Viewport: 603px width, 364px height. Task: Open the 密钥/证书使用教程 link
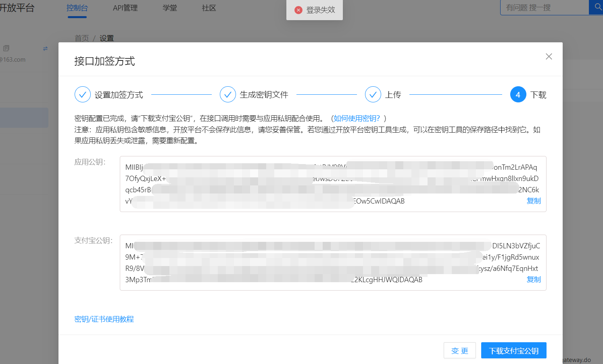[x=104, y=319]
